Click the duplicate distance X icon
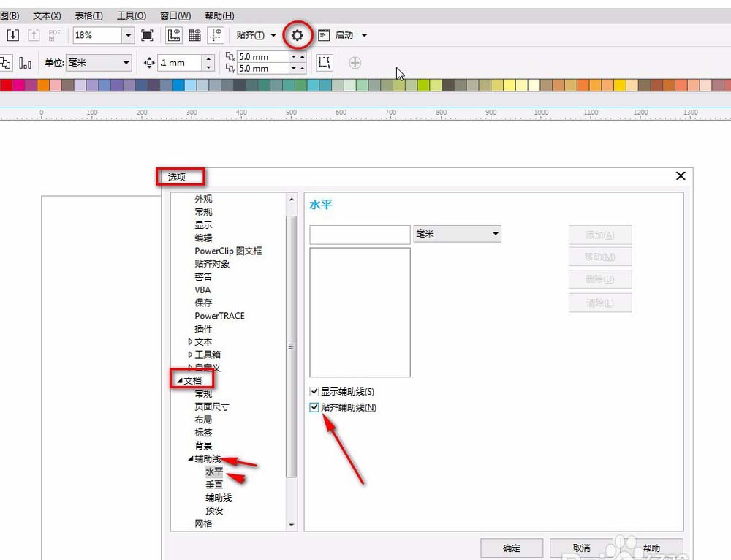Image resolution: width=731 pixels, height=560 pixels. pos(230,56)
